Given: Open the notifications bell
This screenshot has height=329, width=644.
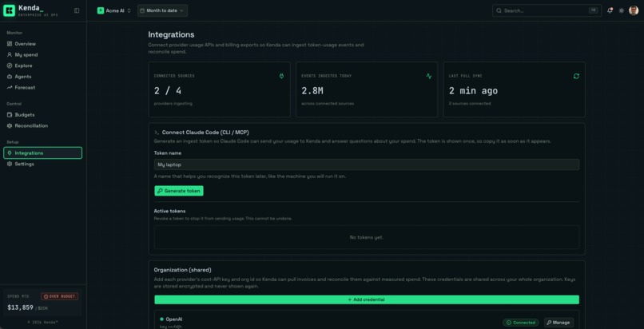Looking at the screenshot, I should pos(610,10).
